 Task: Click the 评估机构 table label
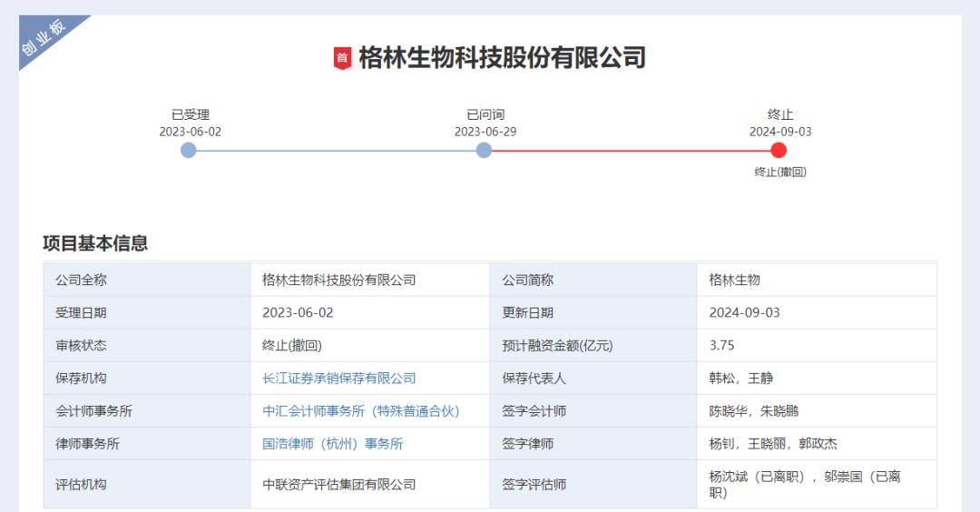tap(82, 485)
